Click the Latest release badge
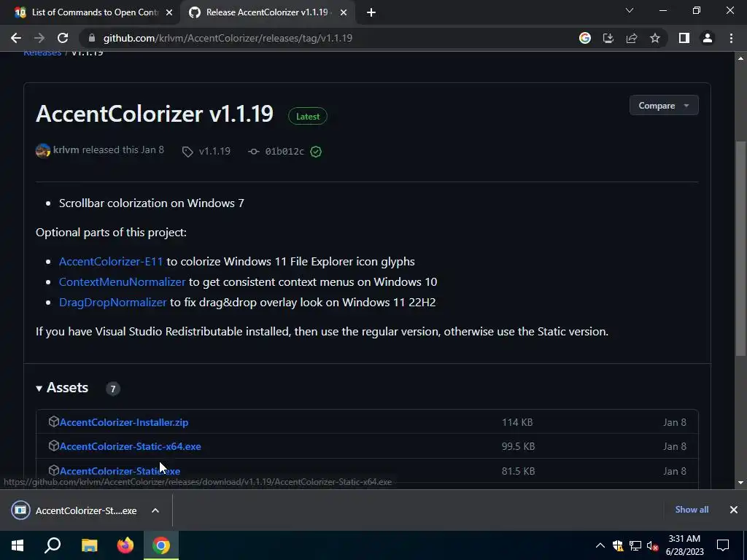 (308, 116)
